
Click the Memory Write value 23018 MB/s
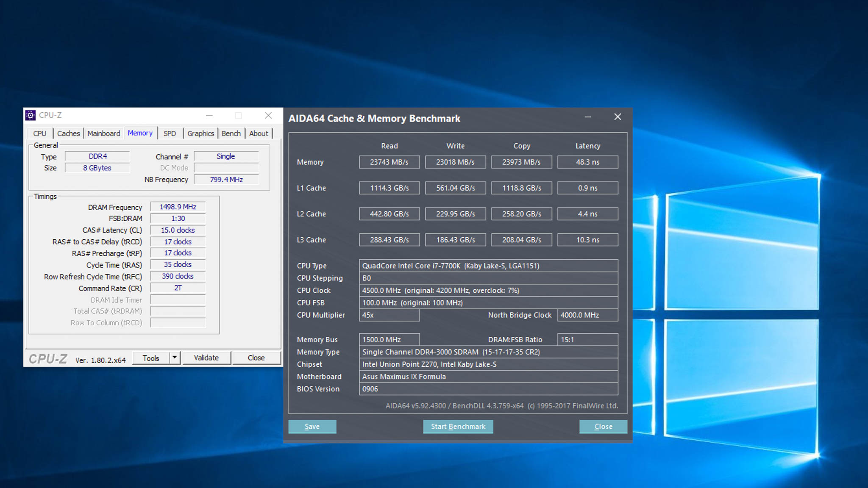pyautogui.click(x=456, y=162)
